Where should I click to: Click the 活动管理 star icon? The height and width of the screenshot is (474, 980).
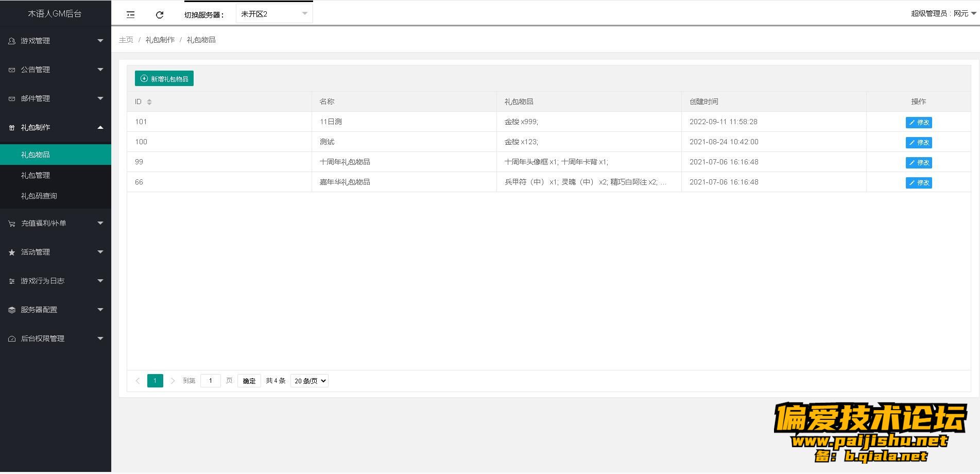[12, 252]
